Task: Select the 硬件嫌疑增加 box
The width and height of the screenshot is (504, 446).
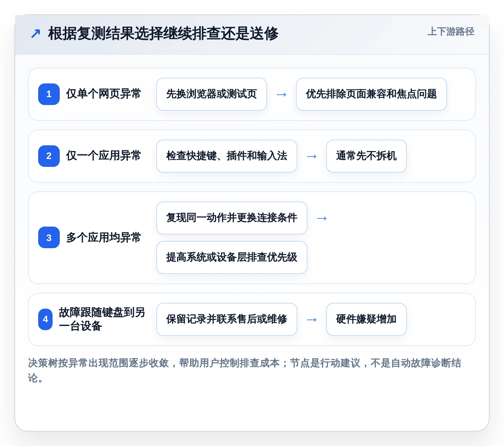Action: (x=366, y=319)
